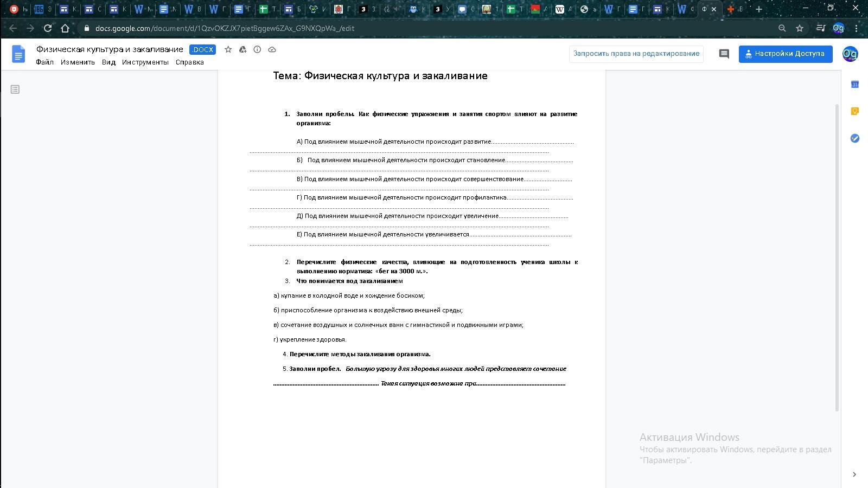Click the vertical document scrollbar
Screen dimensions: 868x488
coord(837,257)
